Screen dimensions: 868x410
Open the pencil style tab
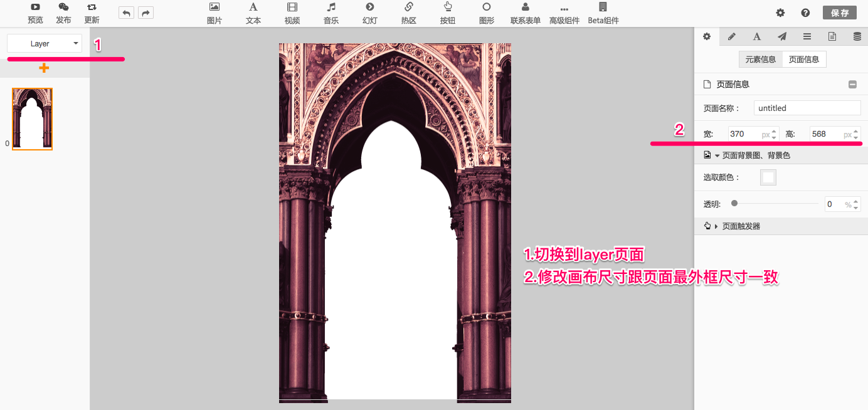[x=731, y=36]
